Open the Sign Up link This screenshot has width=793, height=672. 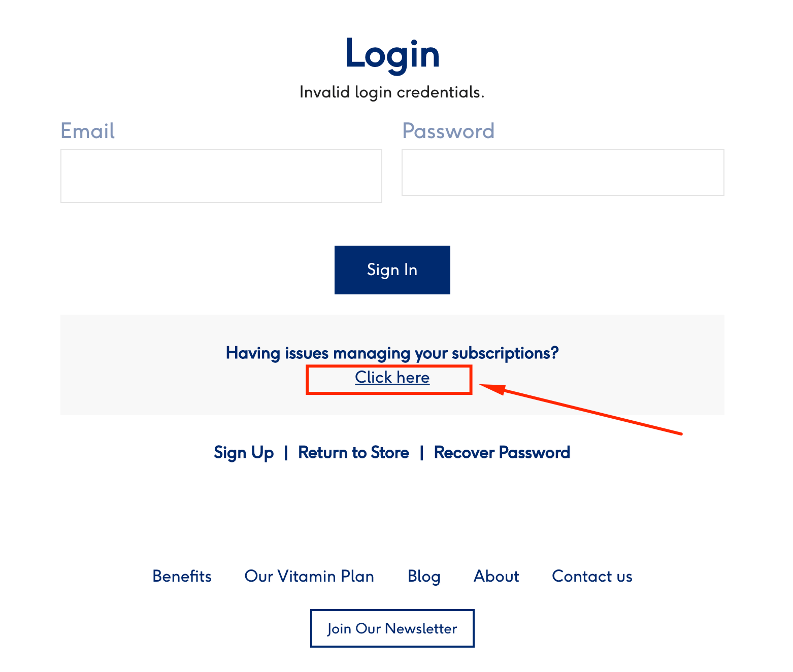coord(244,452)
